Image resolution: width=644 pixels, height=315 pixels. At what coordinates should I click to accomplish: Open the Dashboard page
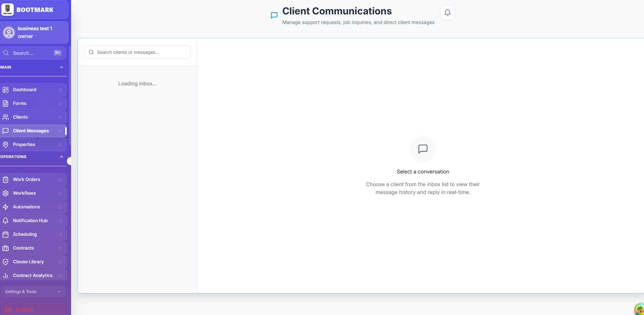tap(33, 90)
